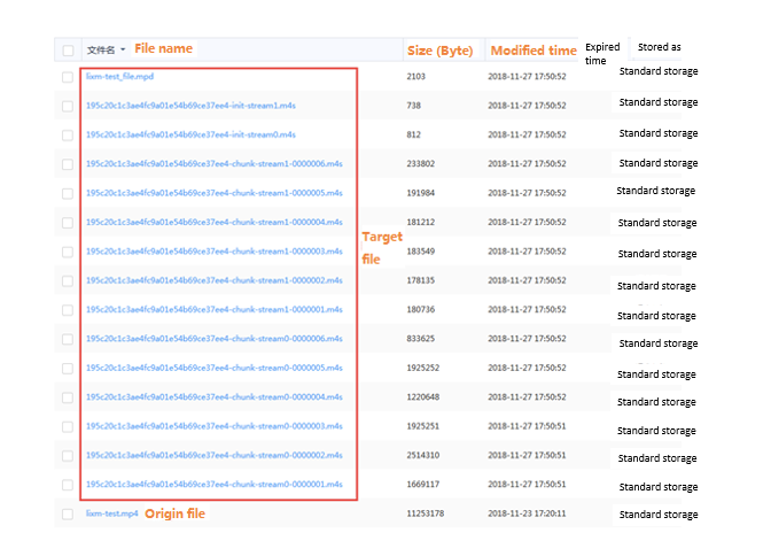Click the size value 180736
771x533 pixels.
pos(420,309)
